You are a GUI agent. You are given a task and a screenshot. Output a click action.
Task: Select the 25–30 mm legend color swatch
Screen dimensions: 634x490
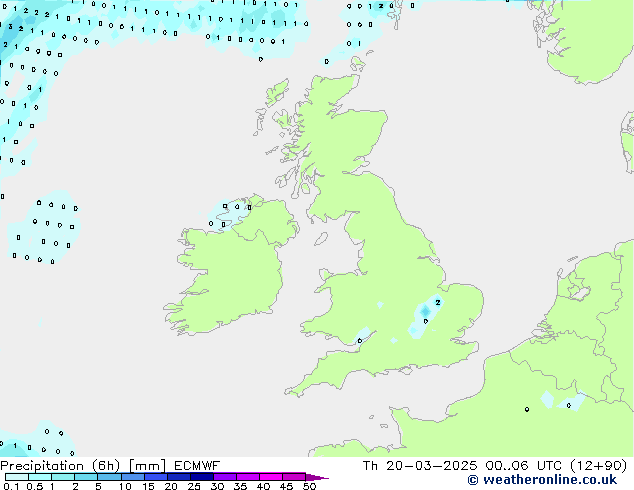pos(202,477)
